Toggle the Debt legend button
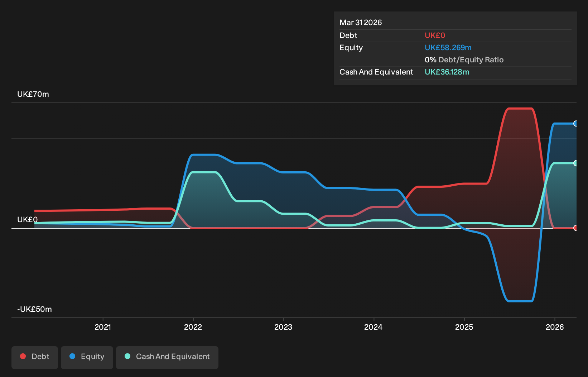 pyautogui.click(x=35, y=357)
